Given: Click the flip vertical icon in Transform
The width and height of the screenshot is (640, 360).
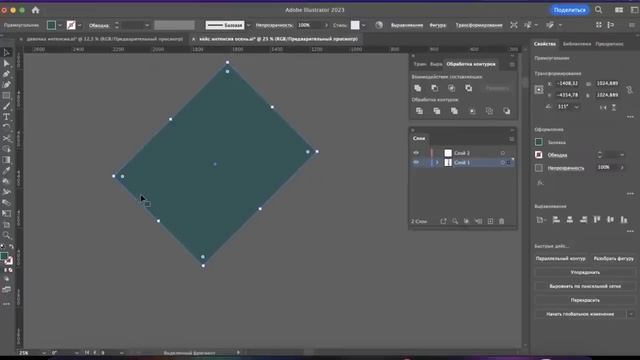Looking at the screenshot, I should (x=613, y=107).
